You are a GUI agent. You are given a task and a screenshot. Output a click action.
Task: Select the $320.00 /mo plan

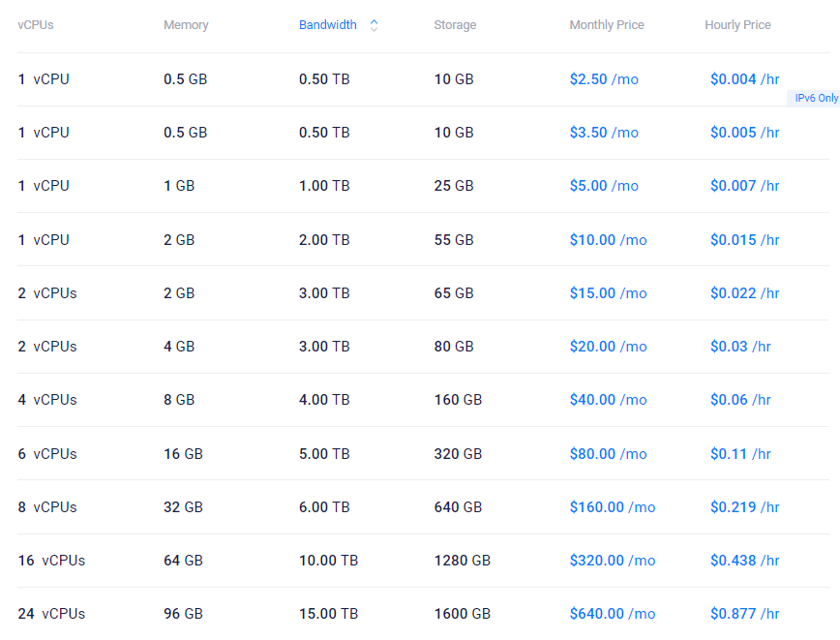coord(613,561)
